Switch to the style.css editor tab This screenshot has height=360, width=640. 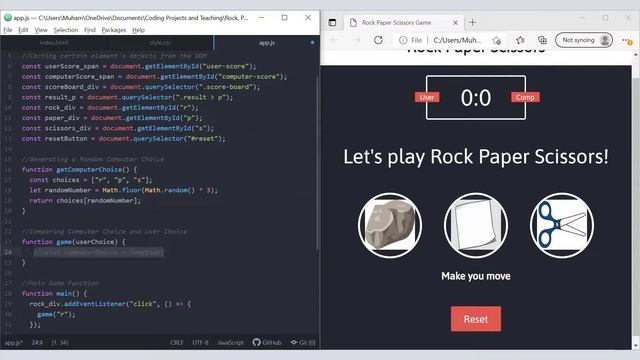click(160, 42)
